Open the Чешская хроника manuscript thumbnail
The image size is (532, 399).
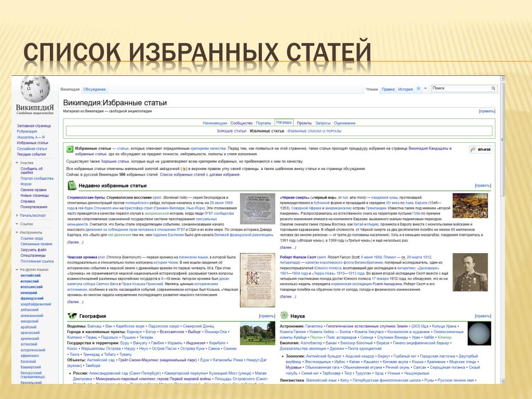[258, 280]
